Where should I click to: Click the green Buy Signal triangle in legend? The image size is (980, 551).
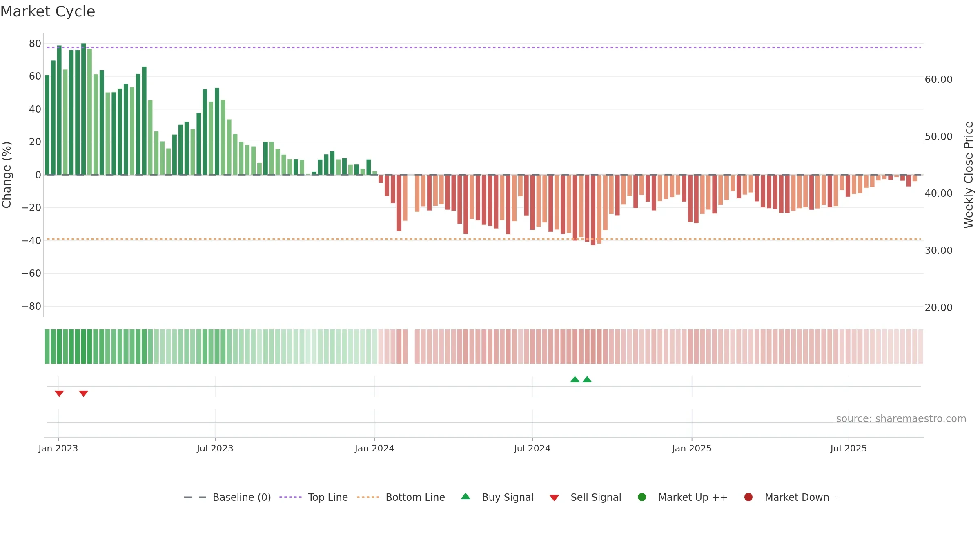click(465, 496)
